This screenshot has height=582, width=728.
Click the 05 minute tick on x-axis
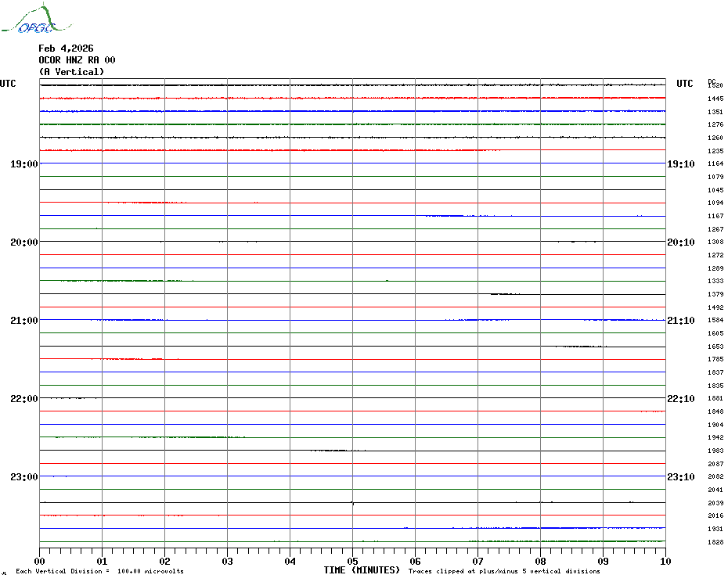point(352,561)
